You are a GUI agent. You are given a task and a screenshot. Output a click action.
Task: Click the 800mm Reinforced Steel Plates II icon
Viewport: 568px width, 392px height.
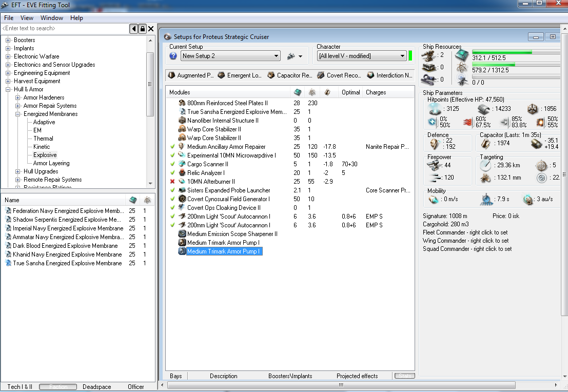pos(182,103)
